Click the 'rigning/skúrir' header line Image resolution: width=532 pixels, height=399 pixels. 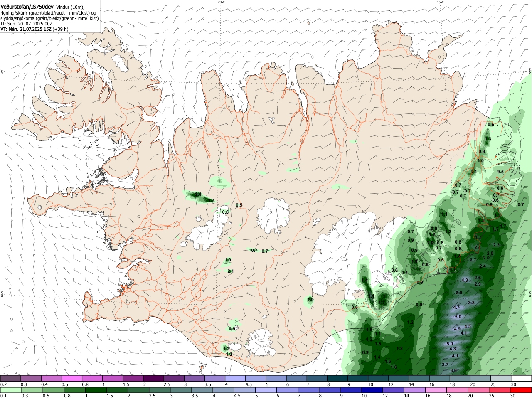click(48, 12)
